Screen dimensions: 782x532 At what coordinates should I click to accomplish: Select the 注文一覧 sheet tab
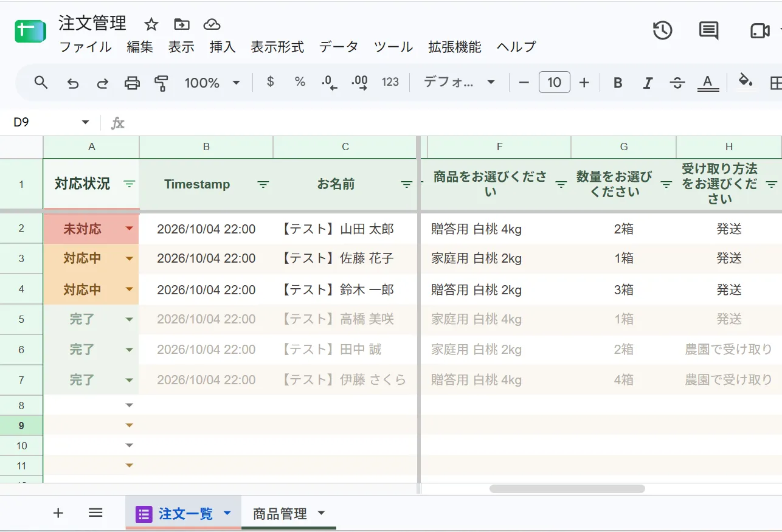pyautogui.click(x=185, y=514)
